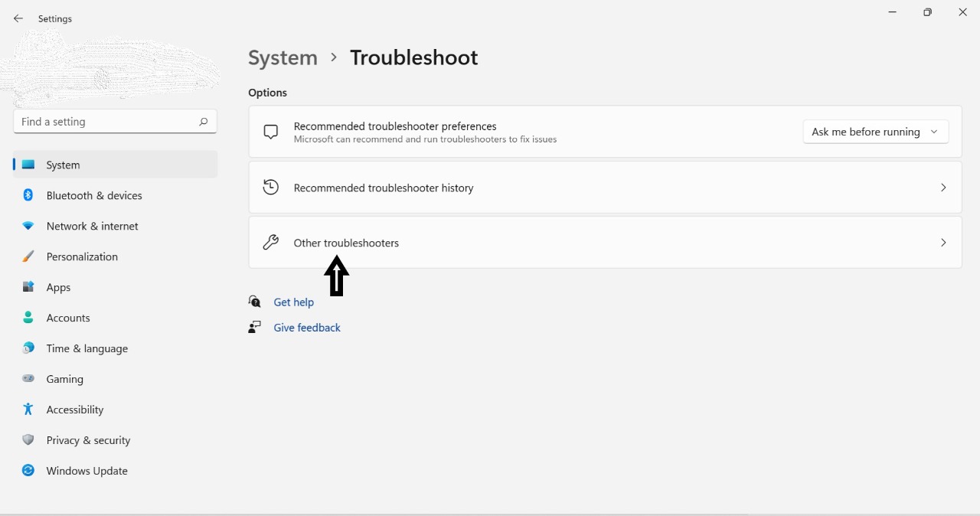Open Recommended troubleshooter history row
Image resolution: width=980 pixels, height=516 pixels.
tap(605, 188)
